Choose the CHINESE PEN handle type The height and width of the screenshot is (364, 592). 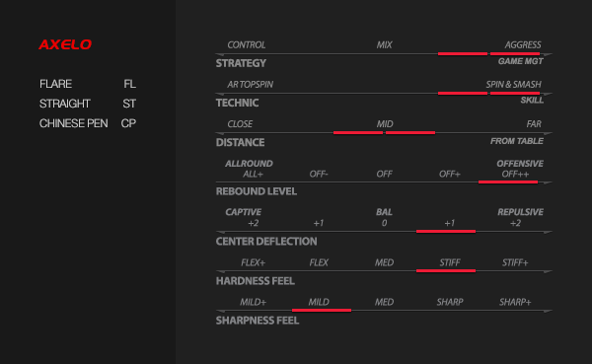74,123
